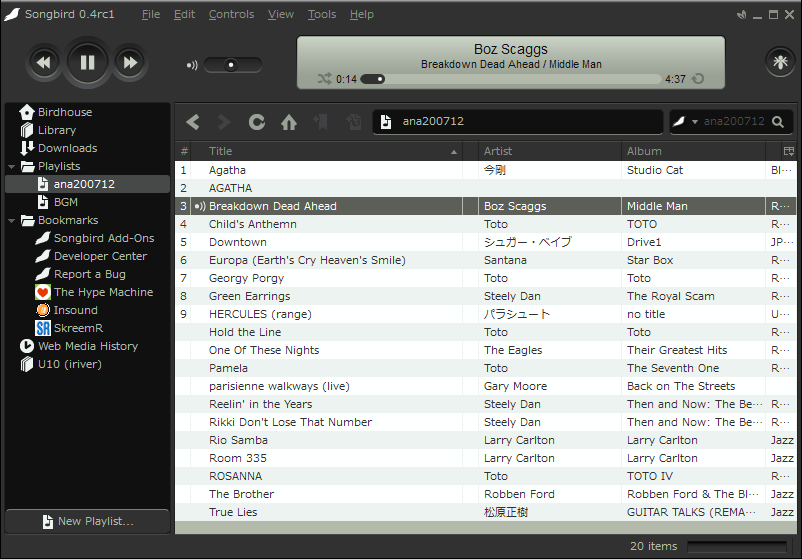Open search engine dropdown arrow

(x=695, y=122)
